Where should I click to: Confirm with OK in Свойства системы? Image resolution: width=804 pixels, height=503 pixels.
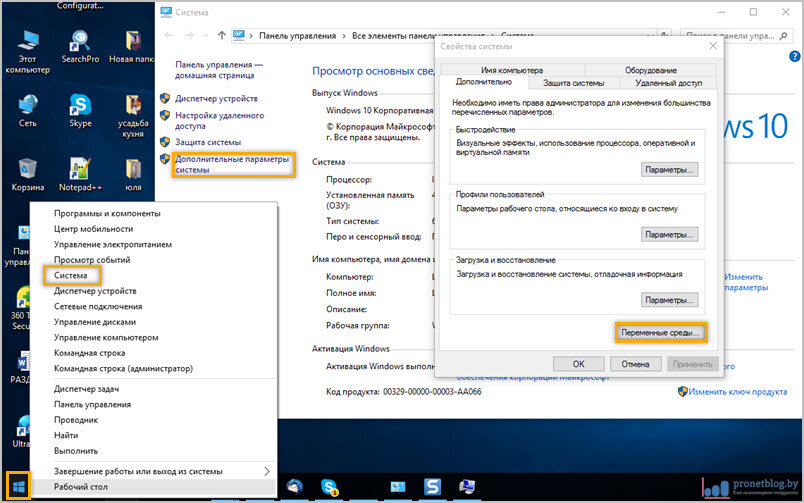point(578,364)
